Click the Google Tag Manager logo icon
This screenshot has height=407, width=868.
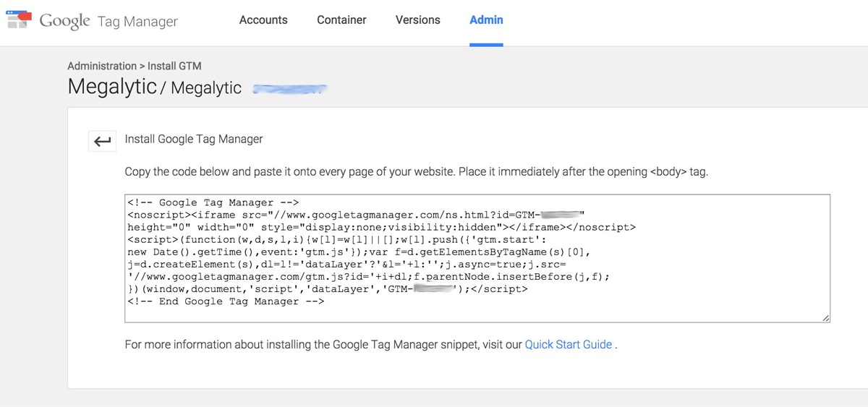(19, 20)
